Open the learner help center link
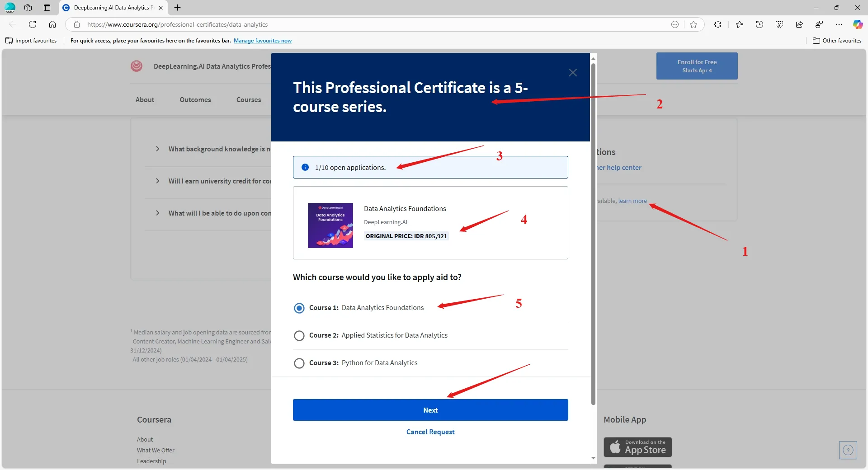Viewport: 868px width, 470px height. (x=618, y=168)
